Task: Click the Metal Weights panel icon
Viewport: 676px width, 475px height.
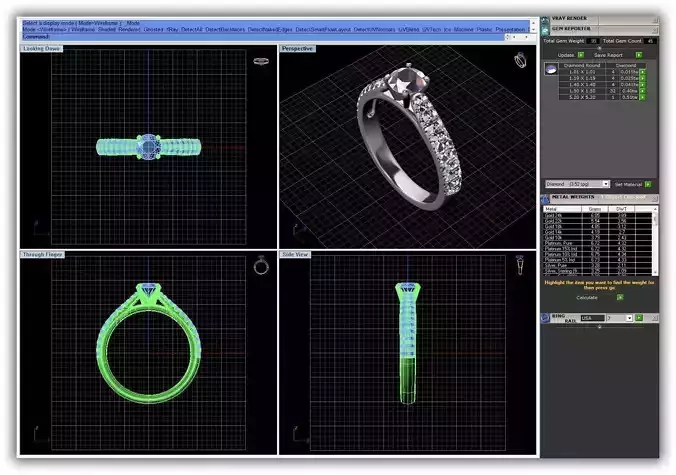Action: tap(545, 199)
